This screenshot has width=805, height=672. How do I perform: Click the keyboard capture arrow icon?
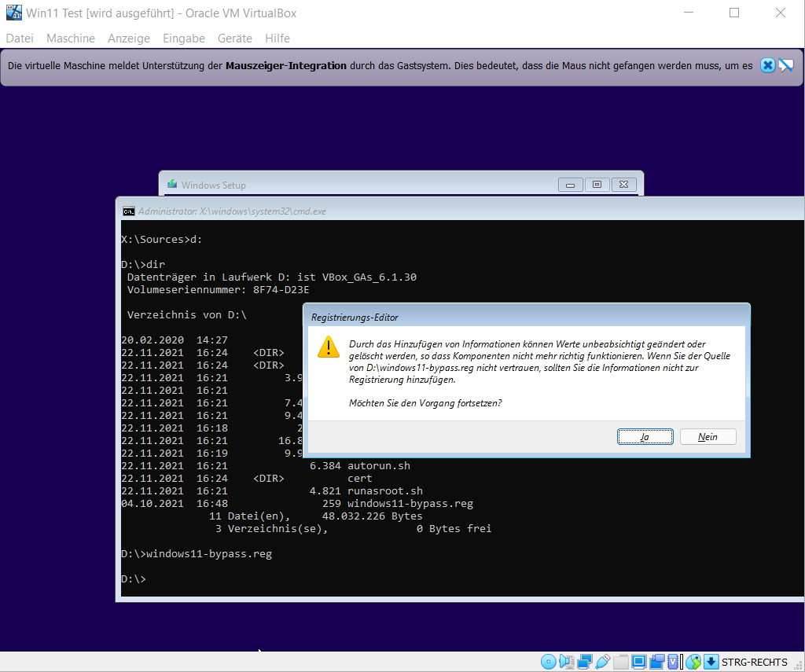pos(711,662)
